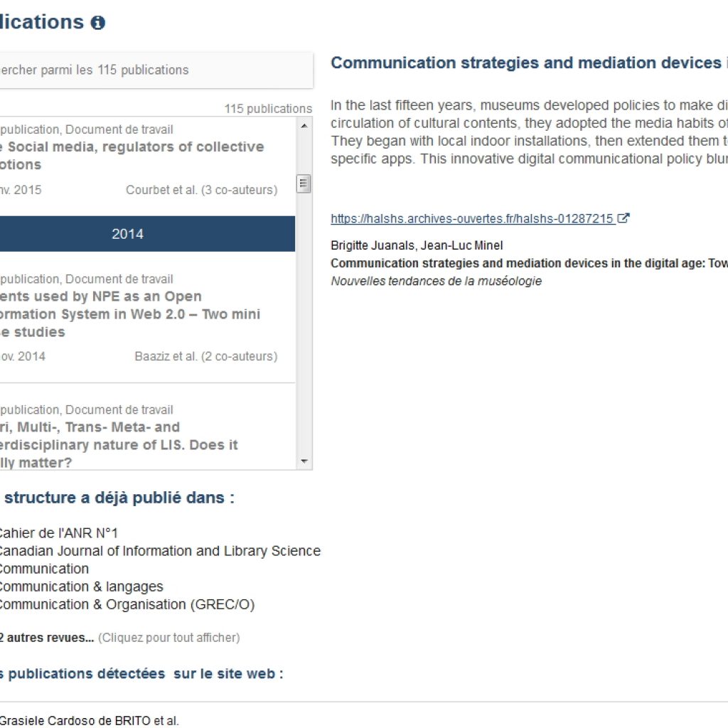Open the Grasiele Cardoso de BRITO entry
The image size is (728, 728).
click(88, 721)
